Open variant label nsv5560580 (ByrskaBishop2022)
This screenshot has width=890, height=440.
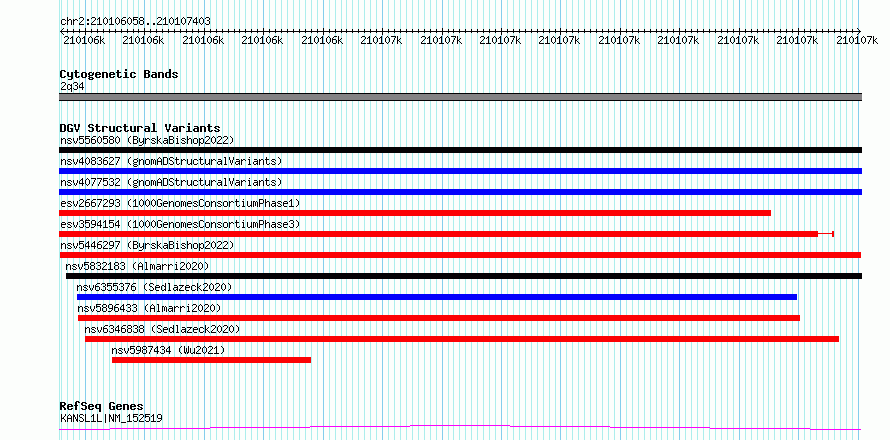coord(147,140)
